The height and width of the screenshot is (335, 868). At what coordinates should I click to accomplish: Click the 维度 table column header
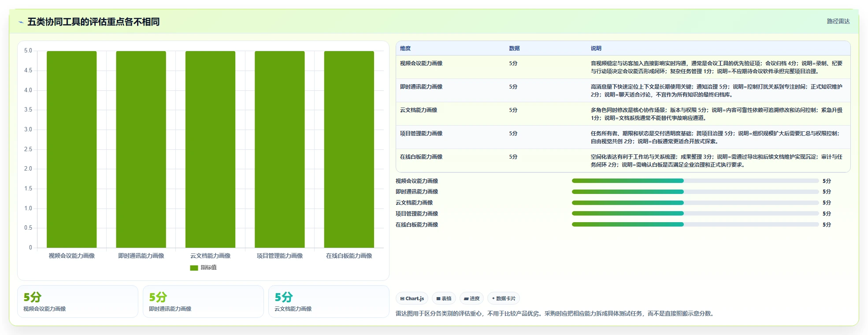(x=405, y=48)
